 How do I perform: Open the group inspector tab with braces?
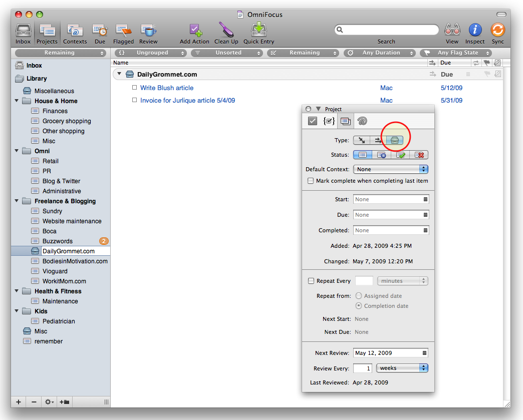[329, 121]
